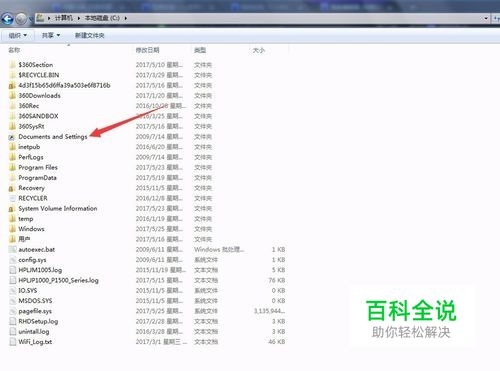Select the 360SANDBOX folder icon
This screenshot has width=500, height=371.
point(12,116)
